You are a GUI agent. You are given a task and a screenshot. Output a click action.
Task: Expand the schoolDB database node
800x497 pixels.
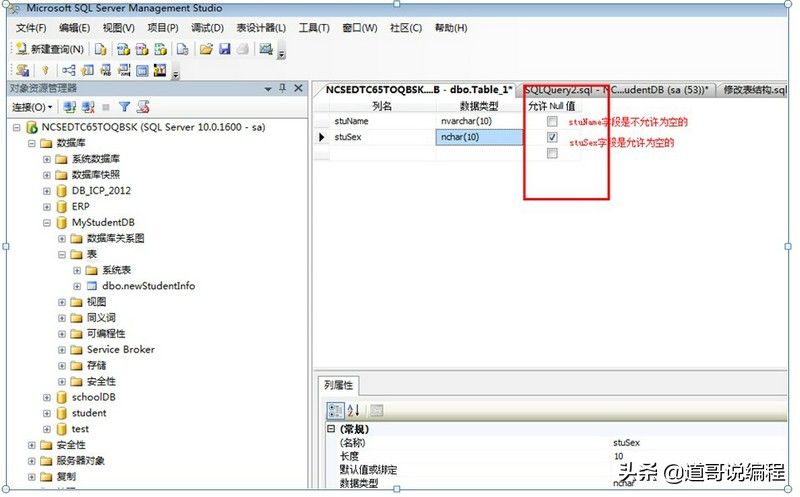coord(47,397)
